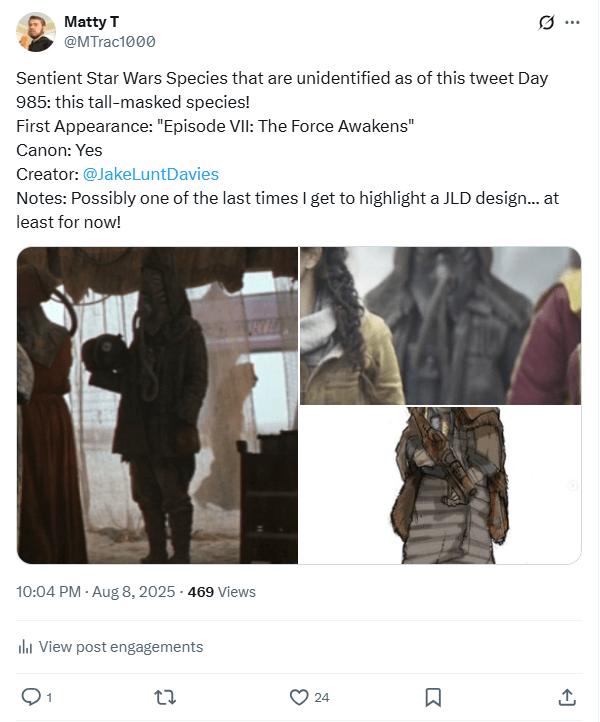Click View post engagements
600x722 pixels.
pyautogui.click(x=120, y=647)
